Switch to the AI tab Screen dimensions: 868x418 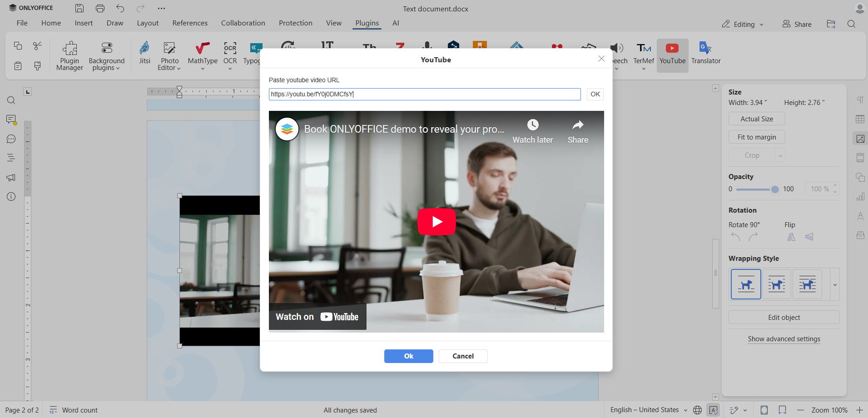coord(396,23)
